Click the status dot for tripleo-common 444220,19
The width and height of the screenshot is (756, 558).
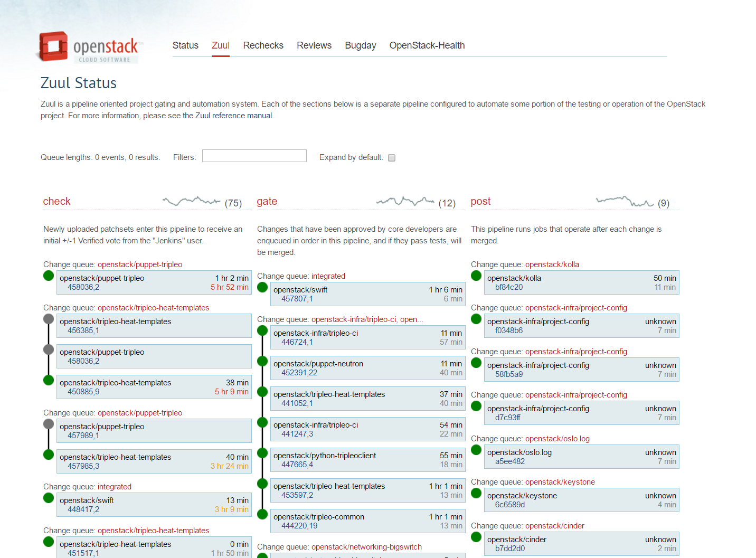tap(262, 514)
